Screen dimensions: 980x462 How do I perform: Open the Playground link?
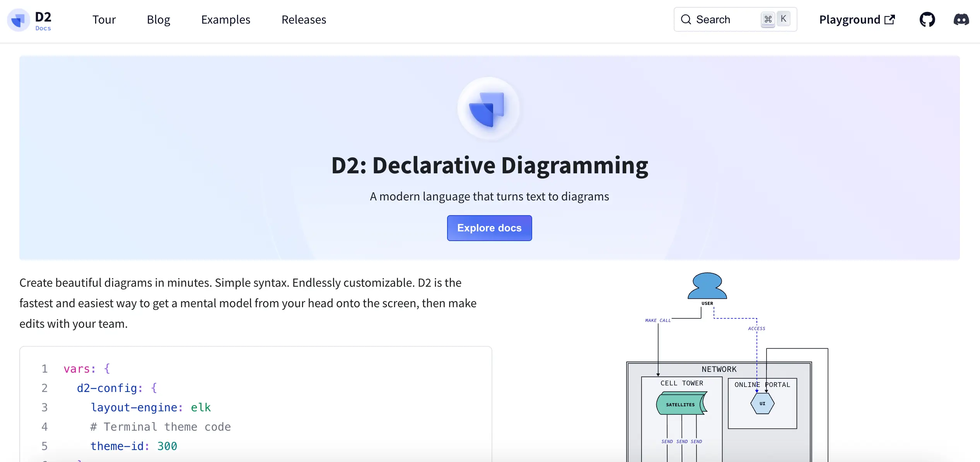tap(850, 19)
